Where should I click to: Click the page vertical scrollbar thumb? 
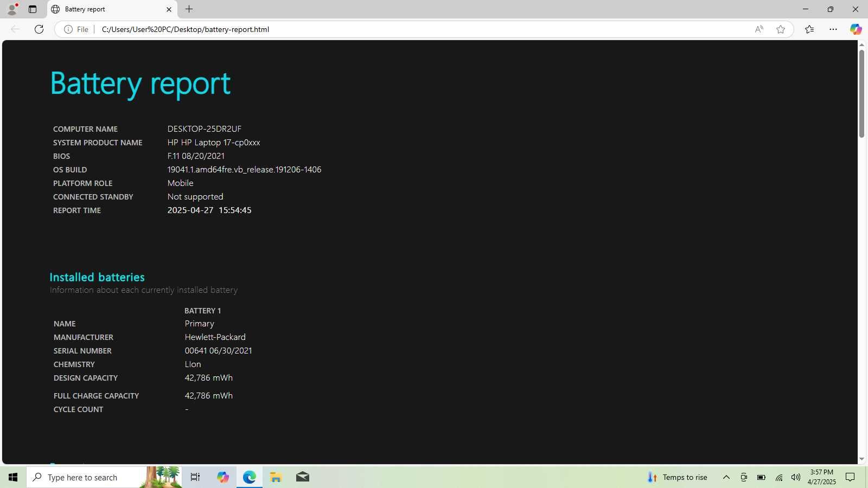pyautogui.click(x=861, y=93)
